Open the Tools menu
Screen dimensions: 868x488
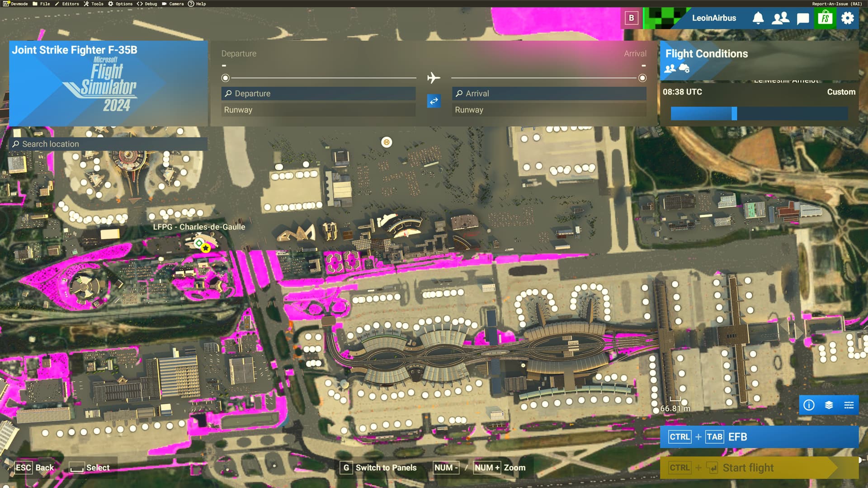pos(93,4)
